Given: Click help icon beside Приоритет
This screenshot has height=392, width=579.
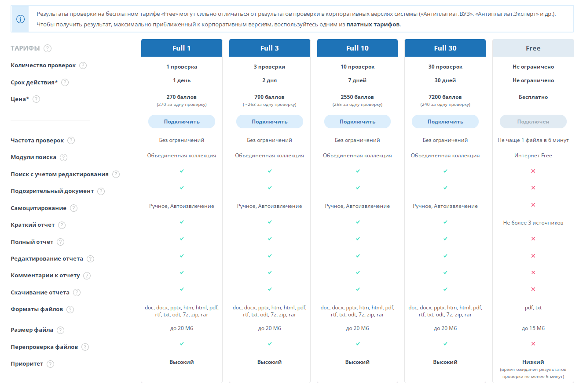Looking at the screenshot, I should pyautogui.click(x=51, y=364).
